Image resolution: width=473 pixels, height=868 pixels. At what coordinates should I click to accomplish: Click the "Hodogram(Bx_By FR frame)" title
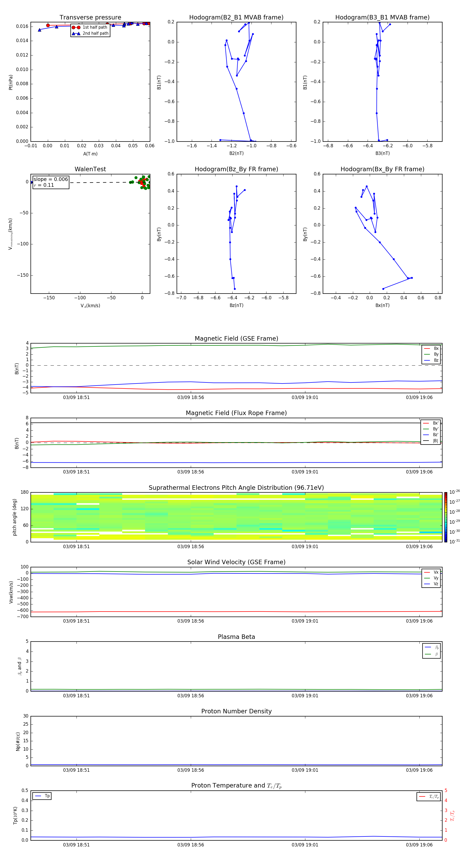point(382,169)
